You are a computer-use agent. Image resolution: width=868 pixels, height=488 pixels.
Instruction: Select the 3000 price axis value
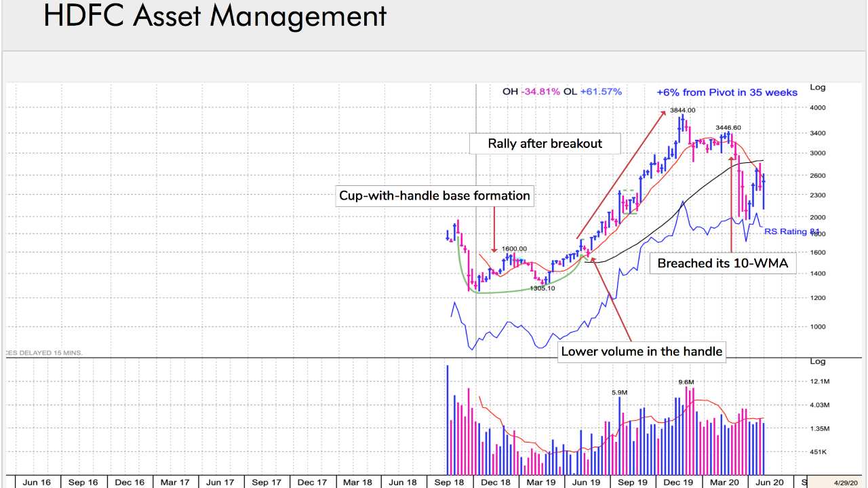coord(817,153)
